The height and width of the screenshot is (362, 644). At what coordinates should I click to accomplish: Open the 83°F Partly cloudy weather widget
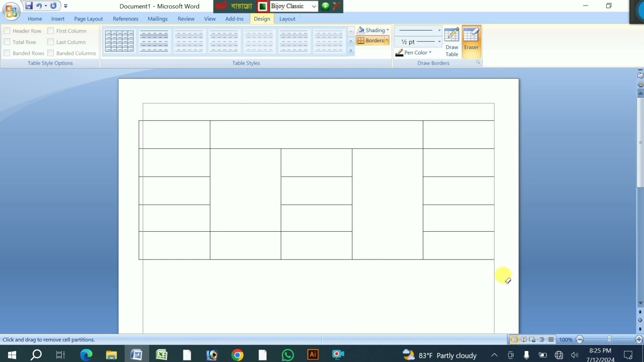pyautogui.click(x=439, y=355)
